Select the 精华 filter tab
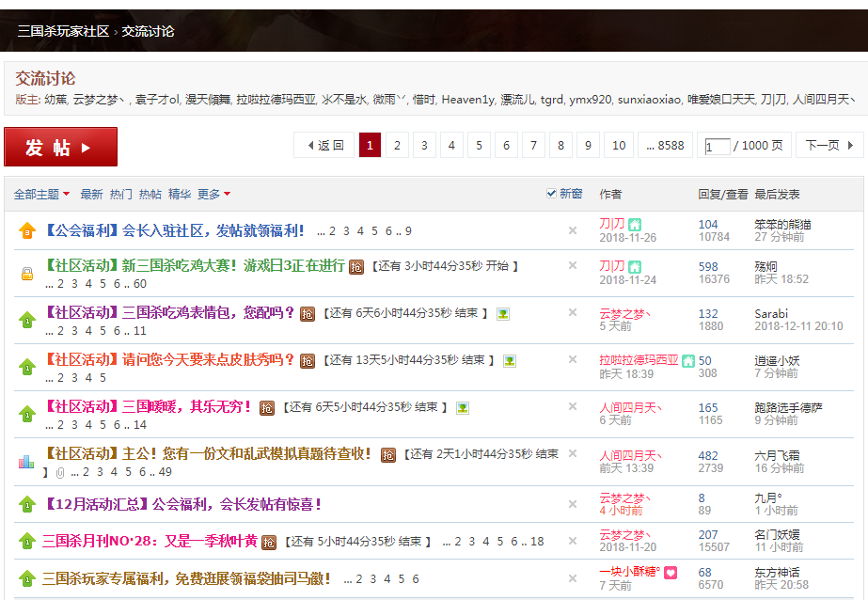This screenshot has height=600, width=868. click(180, 192)
